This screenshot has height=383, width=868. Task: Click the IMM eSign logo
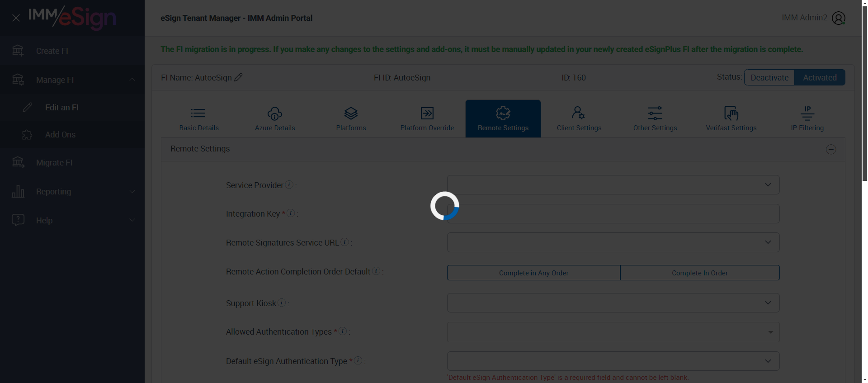(72, 18)
